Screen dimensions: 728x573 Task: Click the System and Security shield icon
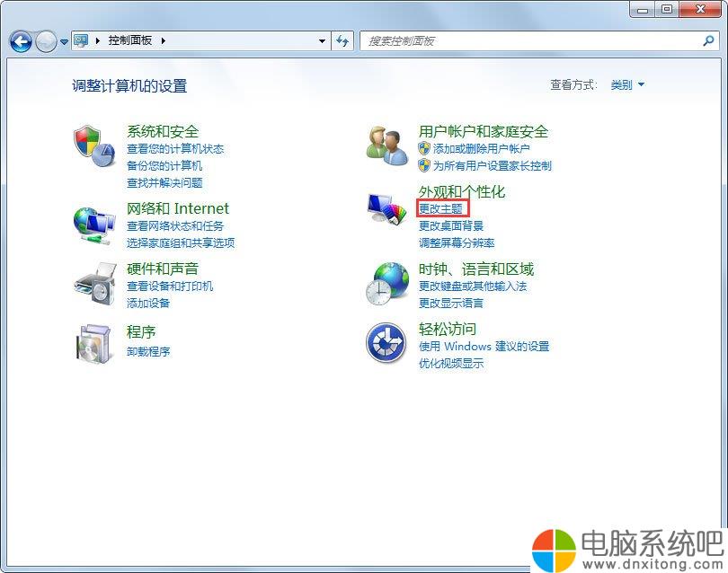(x=94, y=145)
